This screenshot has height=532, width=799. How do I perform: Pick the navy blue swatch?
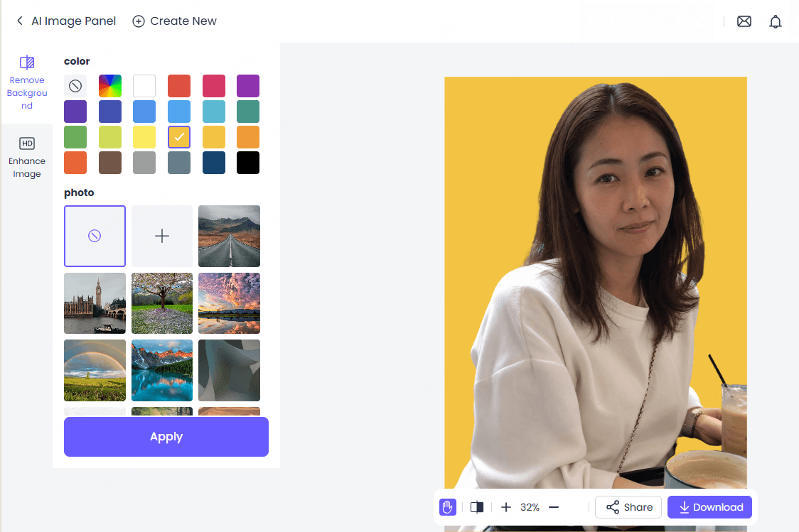click(x=213, y=163)
